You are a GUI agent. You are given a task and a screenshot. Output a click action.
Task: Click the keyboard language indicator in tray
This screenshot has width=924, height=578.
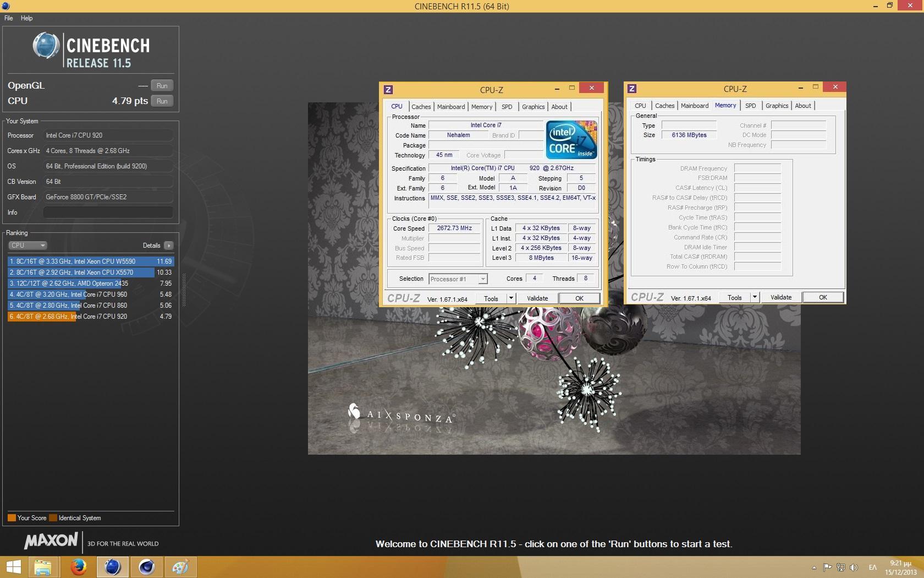pos(872,568)
